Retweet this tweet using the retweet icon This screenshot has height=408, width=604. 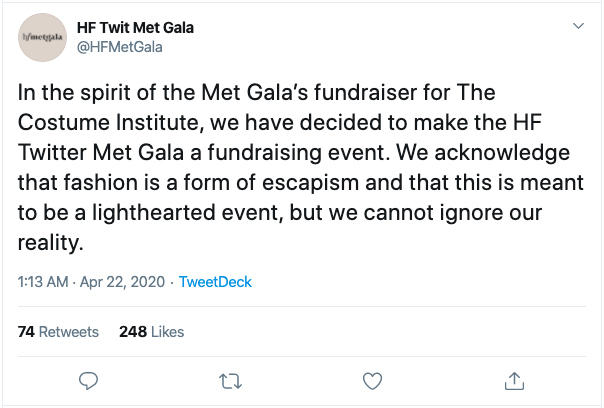(x=231, y=380)
